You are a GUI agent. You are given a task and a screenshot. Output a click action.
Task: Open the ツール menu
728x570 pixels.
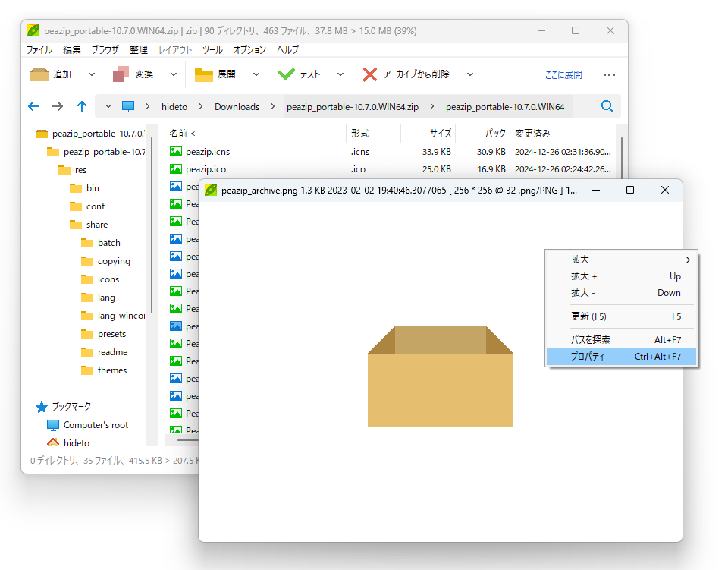point(213,49)
